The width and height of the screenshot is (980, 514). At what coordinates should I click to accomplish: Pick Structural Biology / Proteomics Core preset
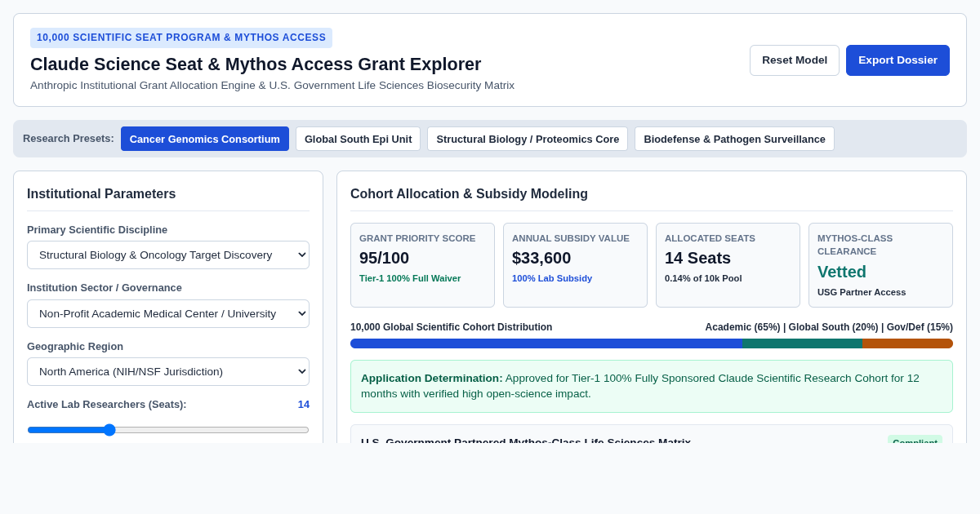click(528, 139)
